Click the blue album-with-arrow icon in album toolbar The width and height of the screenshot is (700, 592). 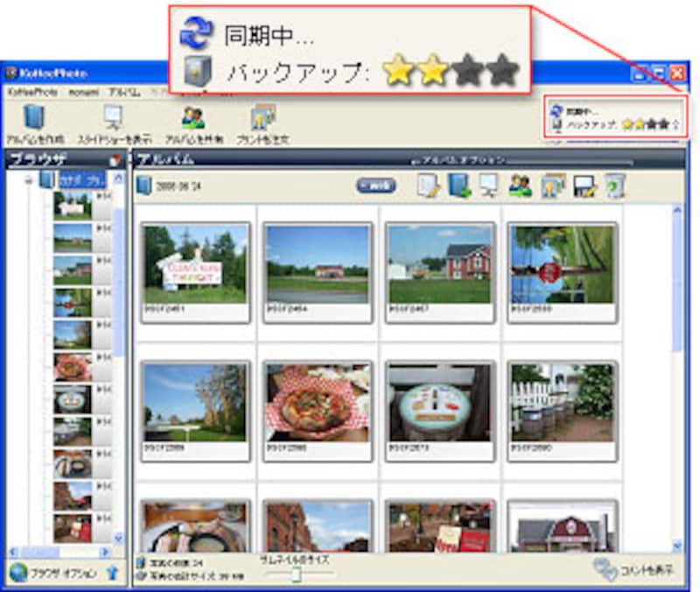click(x=458, y=186)
